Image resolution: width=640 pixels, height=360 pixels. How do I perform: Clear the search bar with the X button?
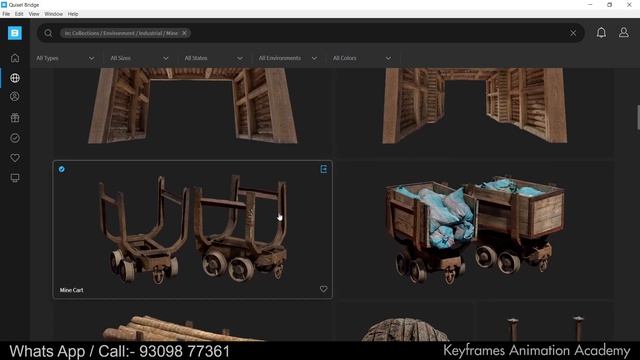click(573, 33)
